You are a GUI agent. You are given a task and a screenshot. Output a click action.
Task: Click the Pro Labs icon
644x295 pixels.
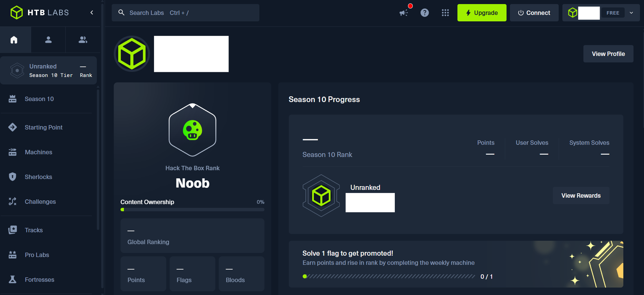coord(13,255)
